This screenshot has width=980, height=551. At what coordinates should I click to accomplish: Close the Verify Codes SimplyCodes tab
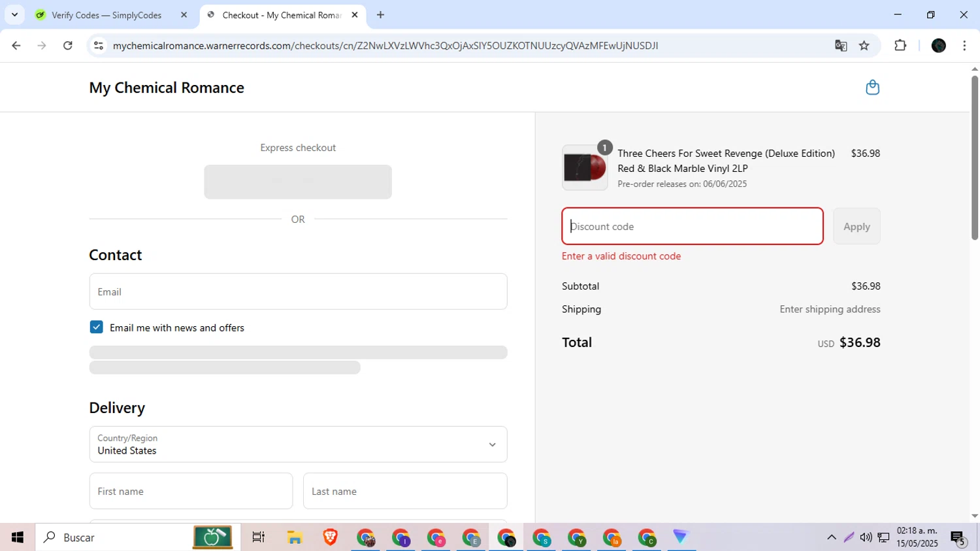point(184,14)
